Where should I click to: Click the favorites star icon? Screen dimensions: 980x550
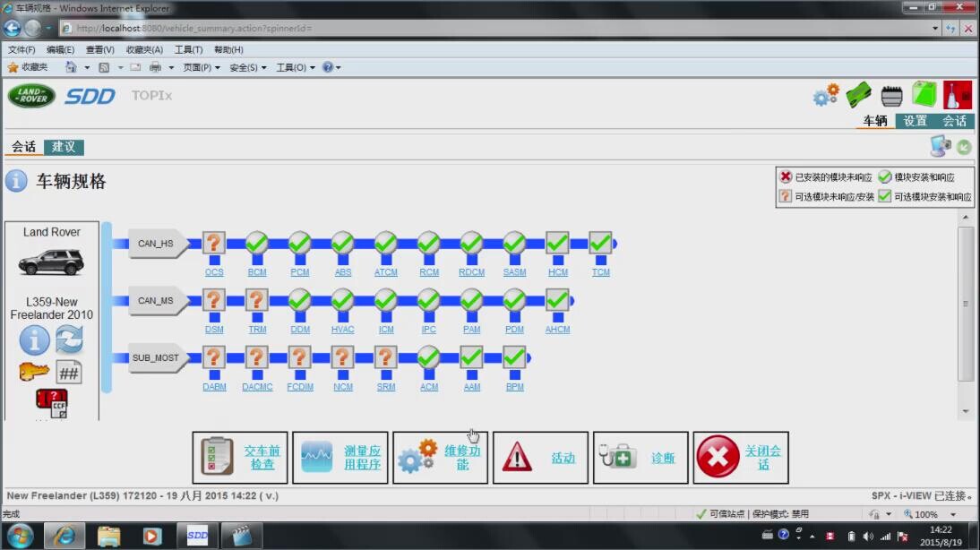point(13,67)
